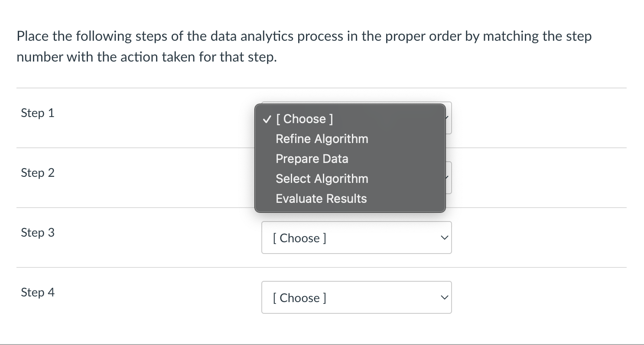Click the checkmark icon beside "[ Choose ]"
This screenshot has height=345, width=644.
[x=267, y=119]
